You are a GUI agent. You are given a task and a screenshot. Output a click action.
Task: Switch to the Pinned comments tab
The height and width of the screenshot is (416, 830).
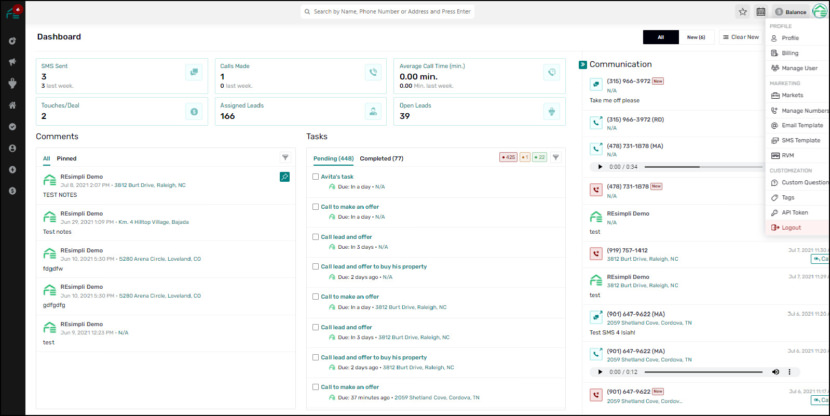pos(67,158)
